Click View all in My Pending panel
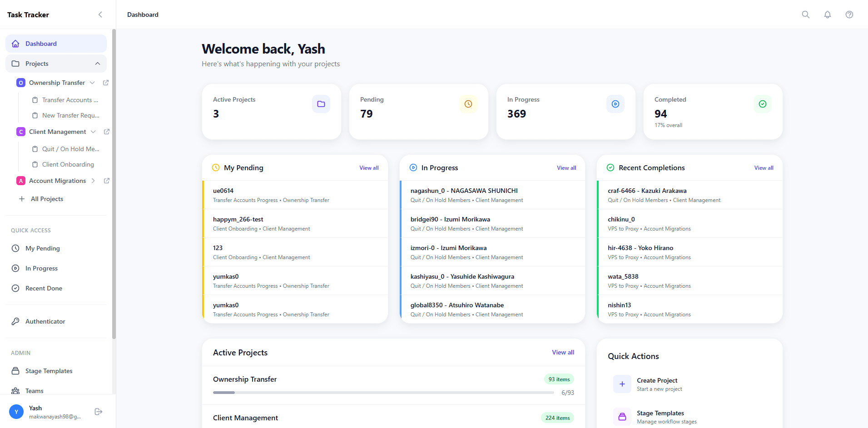The width and height of the screenshot is (868, 428). (x=368, y=167)
